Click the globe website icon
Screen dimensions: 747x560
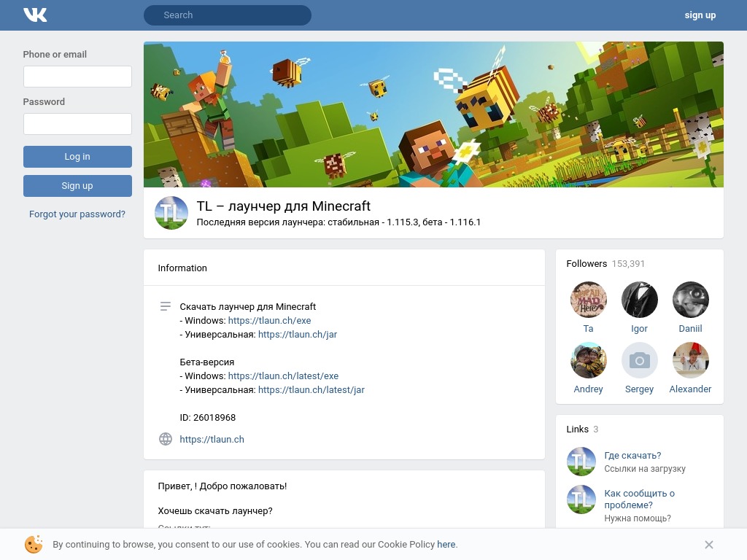click(x=166, y=439)
